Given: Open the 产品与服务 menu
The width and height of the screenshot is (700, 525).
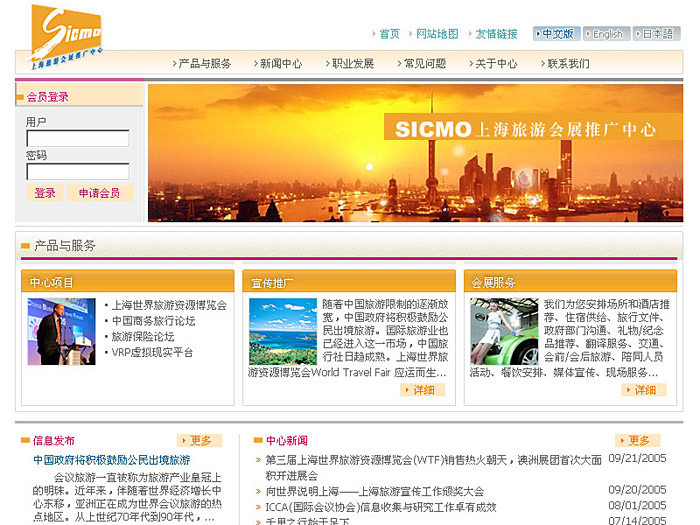Looking at the screenshot, I should tap(204, 63).
